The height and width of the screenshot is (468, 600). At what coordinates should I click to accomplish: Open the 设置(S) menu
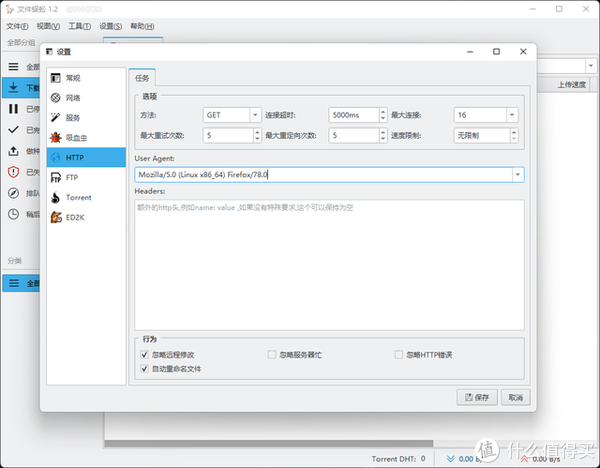point(111,26)
